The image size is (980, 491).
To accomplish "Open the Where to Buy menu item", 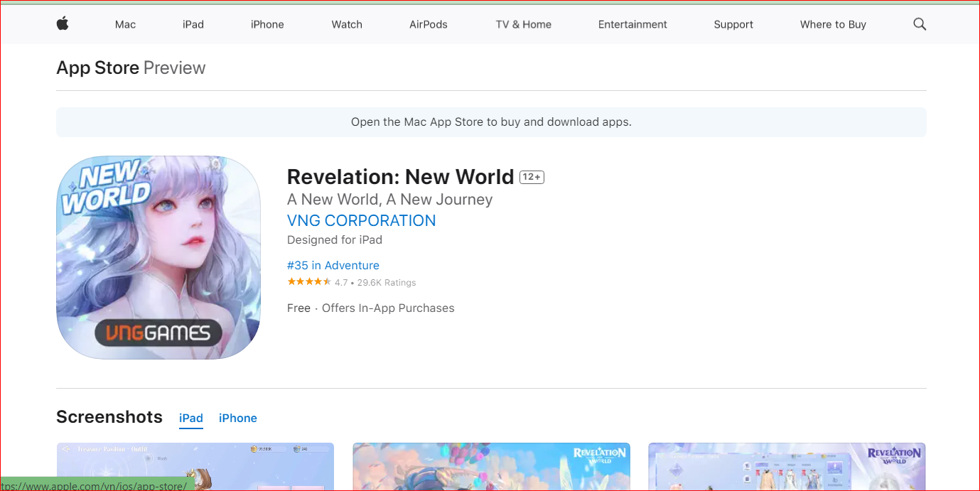I will point(833,24).
